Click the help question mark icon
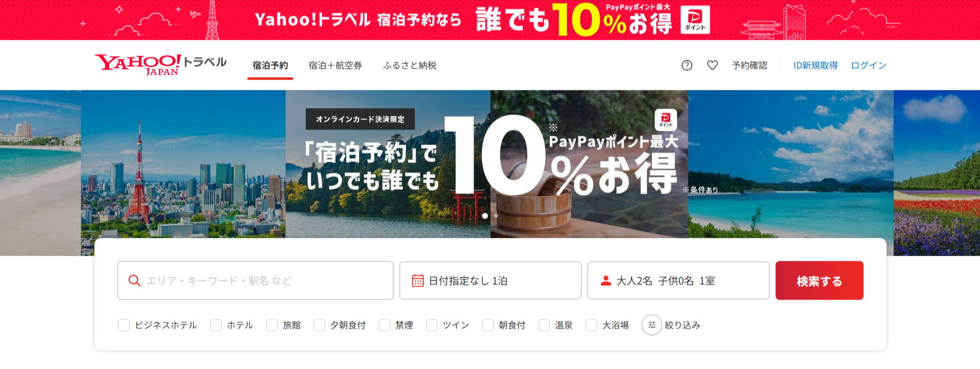This screenshot has height=369, width=980. point(687,65)
